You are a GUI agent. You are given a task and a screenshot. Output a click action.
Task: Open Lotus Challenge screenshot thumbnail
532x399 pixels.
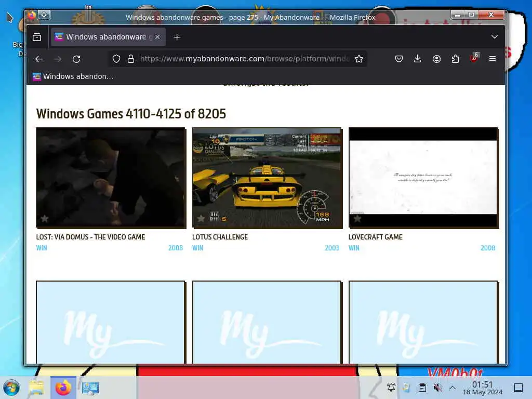point(268,178)
